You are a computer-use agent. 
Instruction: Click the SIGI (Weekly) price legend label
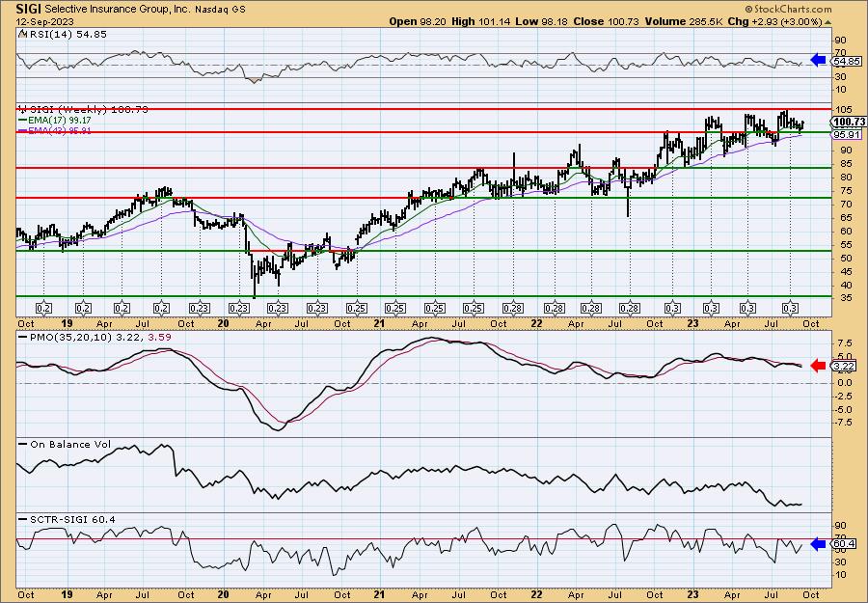tap(83, 109)
